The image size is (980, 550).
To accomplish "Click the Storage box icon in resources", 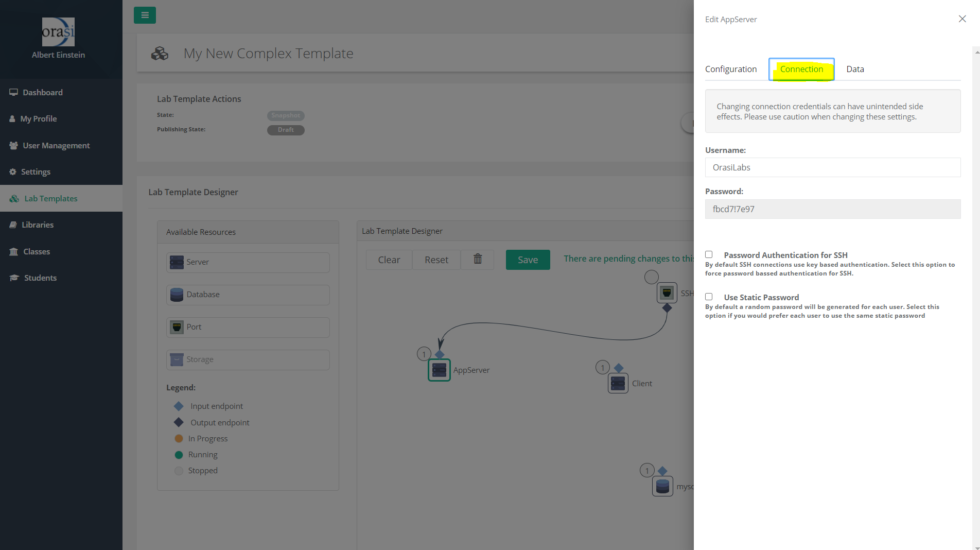I will pos(177,359).
